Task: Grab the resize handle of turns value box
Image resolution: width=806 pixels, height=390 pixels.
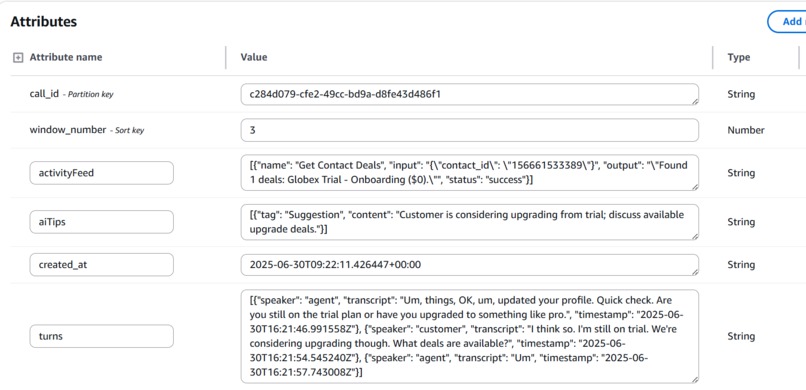Action: [695, 379]
